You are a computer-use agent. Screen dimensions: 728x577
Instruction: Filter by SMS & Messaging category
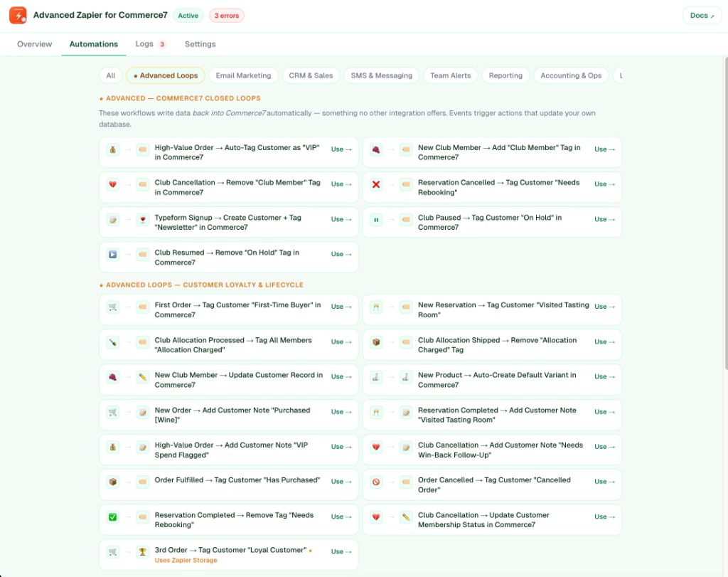pos(381,75)
